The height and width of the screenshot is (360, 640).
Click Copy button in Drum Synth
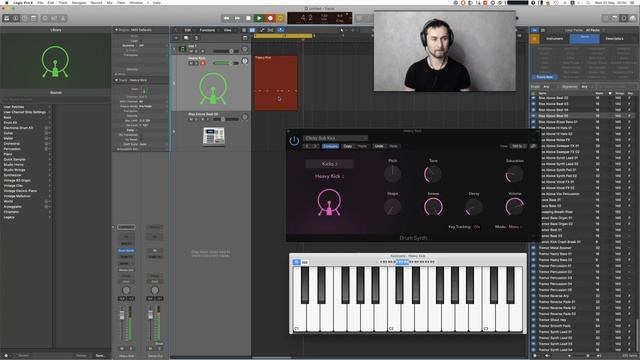click(348, 146)
